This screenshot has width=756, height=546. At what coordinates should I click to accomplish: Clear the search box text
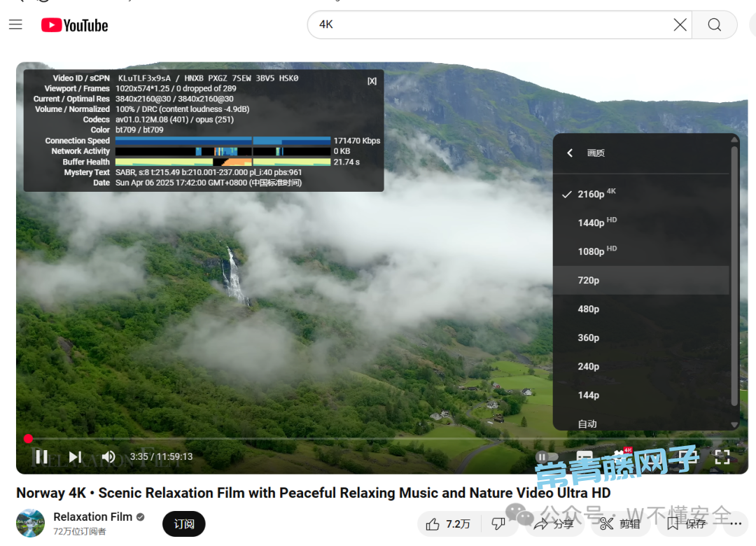click(x=680, y=24)
